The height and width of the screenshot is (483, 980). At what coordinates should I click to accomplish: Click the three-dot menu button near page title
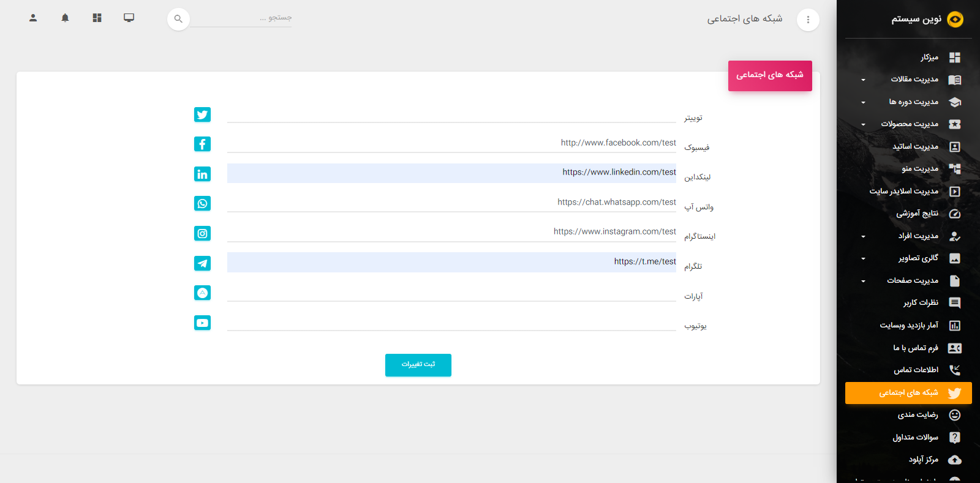(x=808, y=20)
